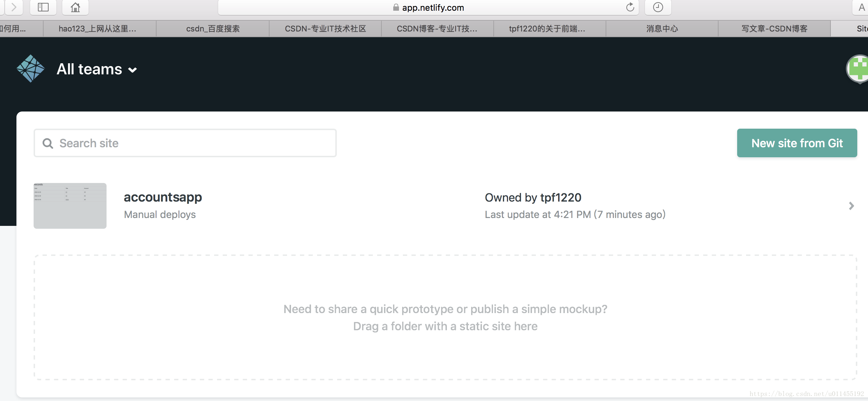Click the search magnifier icon

point(48,143)
